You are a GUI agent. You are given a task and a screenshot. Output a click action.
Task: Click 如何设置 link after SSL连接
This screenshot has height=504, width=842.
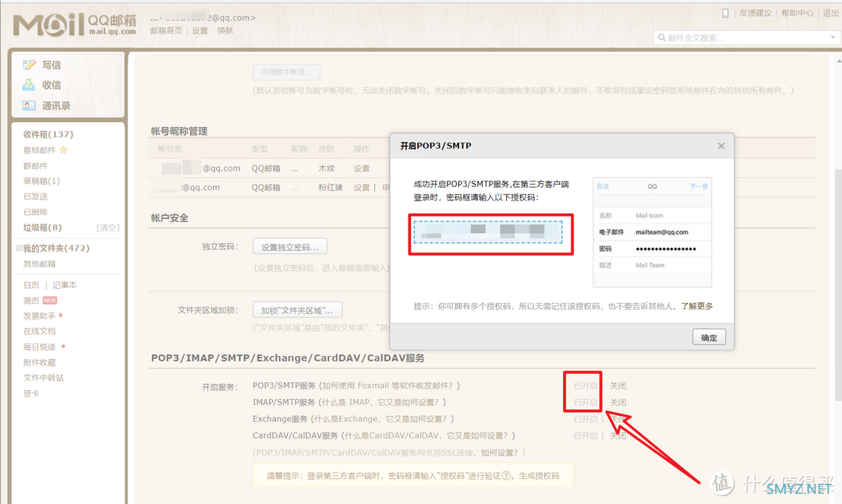(500, 453)
